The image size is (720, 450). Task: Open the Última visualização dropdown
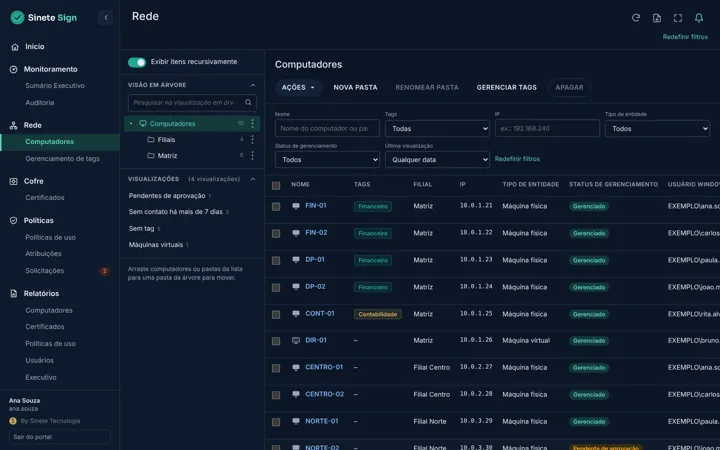pos(437,160)
